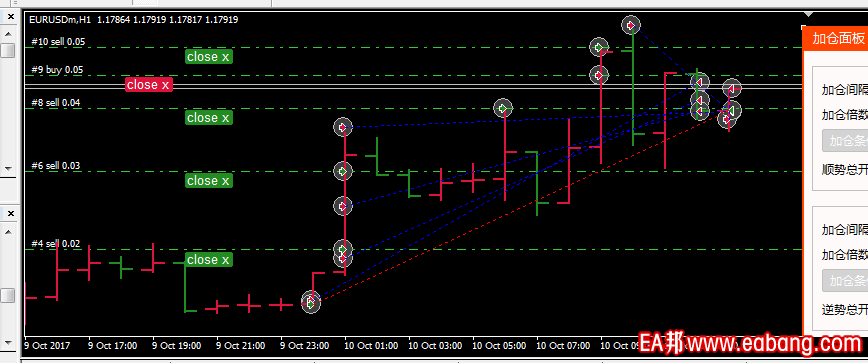Click the lower left scrollbar thumb
This screenshot has height=363, width=868.
point(8,296)
